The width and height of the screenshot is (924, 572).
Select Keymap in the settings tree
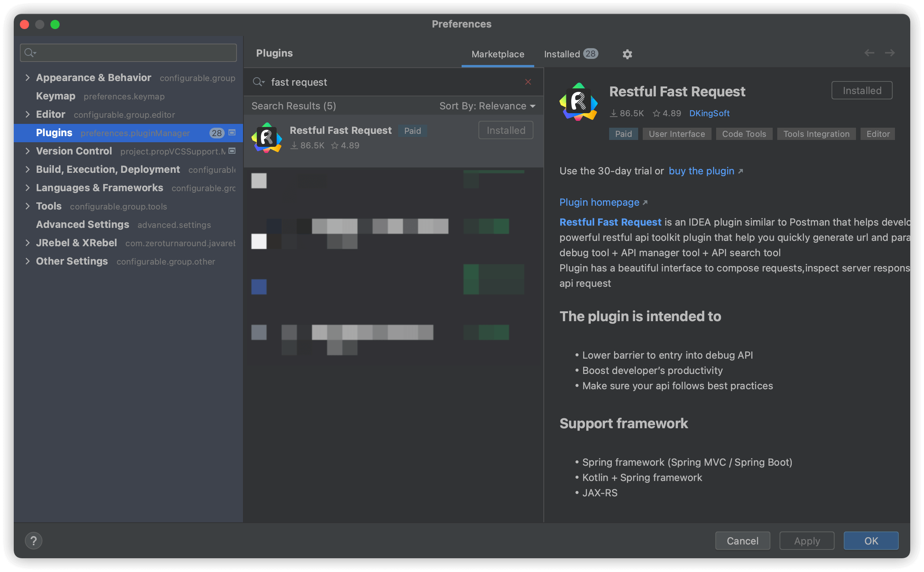(x=56, y=96)
